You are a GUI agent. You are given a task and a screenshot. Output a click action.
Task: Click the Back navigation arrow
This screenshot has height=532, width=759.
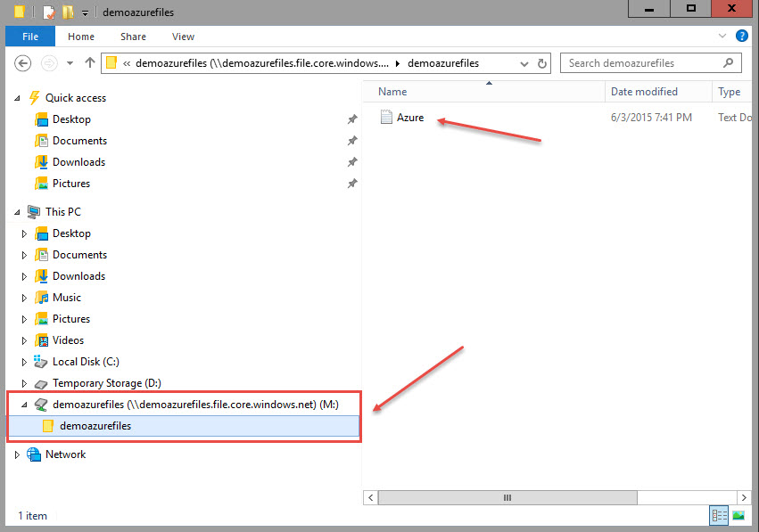pyautogui.click(x=23, y=63)
